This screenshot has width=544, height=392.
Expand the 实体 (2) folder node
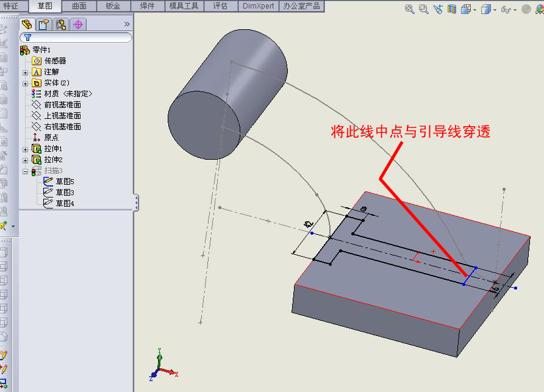coord(25,84)
